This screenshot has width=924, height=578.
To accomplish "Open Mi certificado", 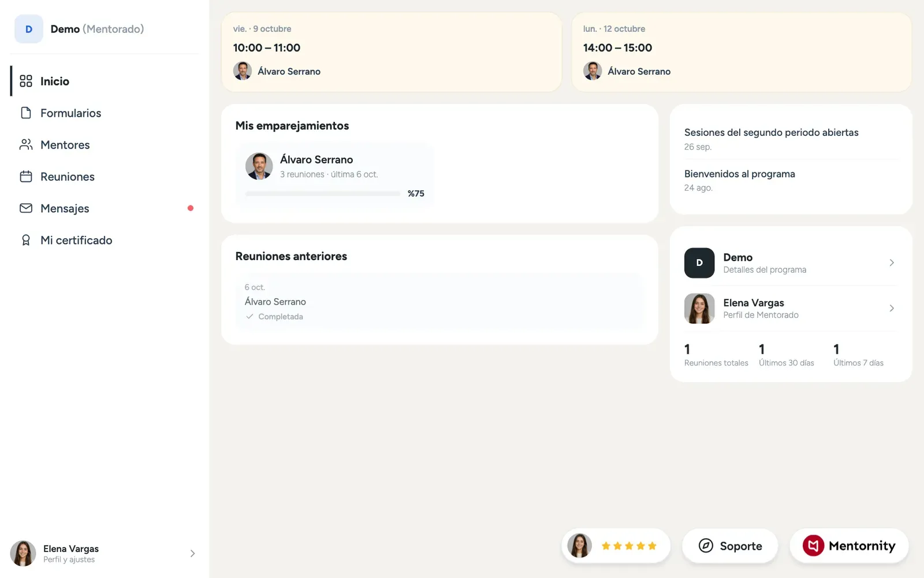I will click(x=104, y=240).
